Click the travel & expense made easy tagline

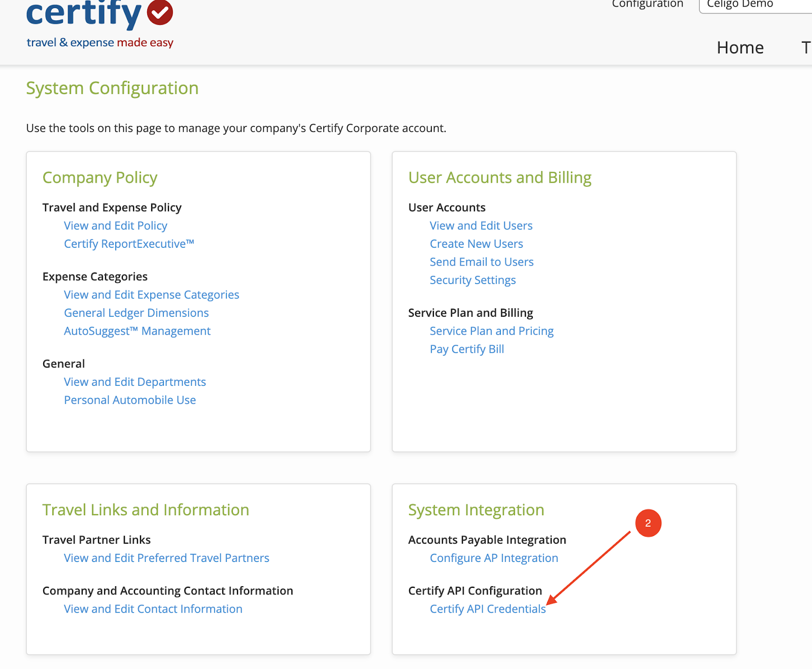point(100,43)
